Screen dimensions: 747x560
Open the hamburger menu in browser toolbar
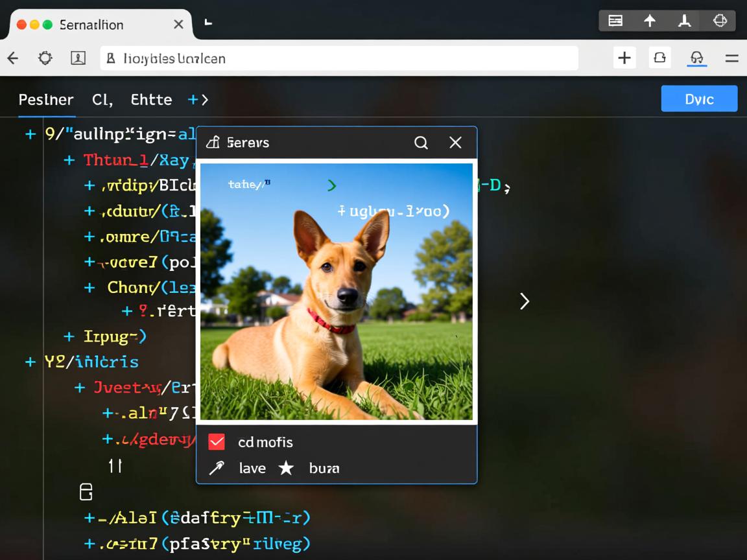click(731, 58)
